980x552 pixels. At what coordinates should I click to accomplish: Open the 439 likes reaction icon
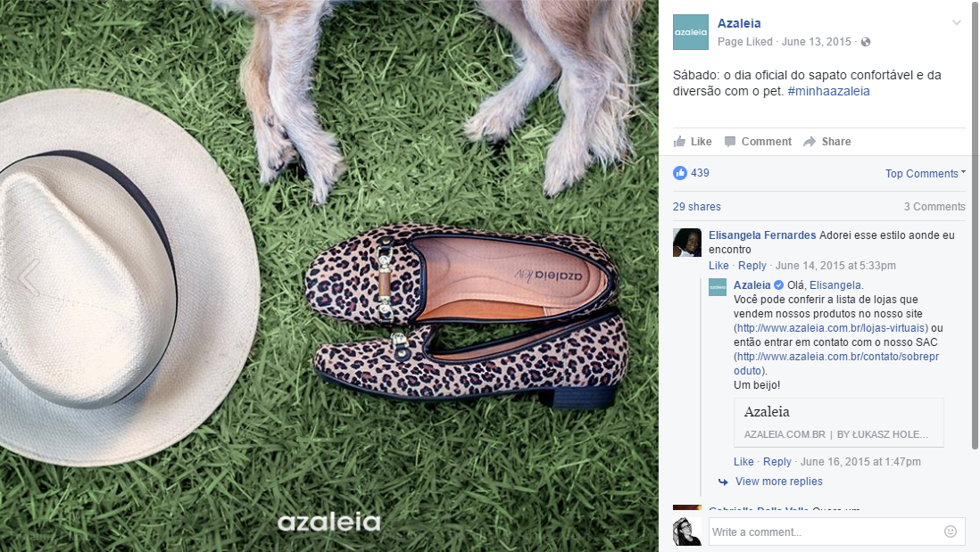680,173
